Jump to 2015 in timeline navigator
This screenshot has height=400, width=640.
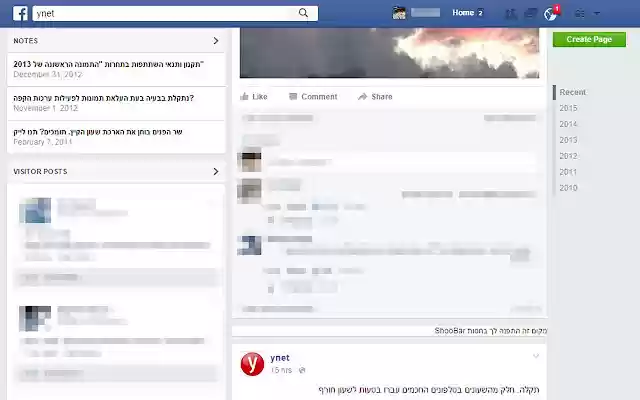coord(568,108)
